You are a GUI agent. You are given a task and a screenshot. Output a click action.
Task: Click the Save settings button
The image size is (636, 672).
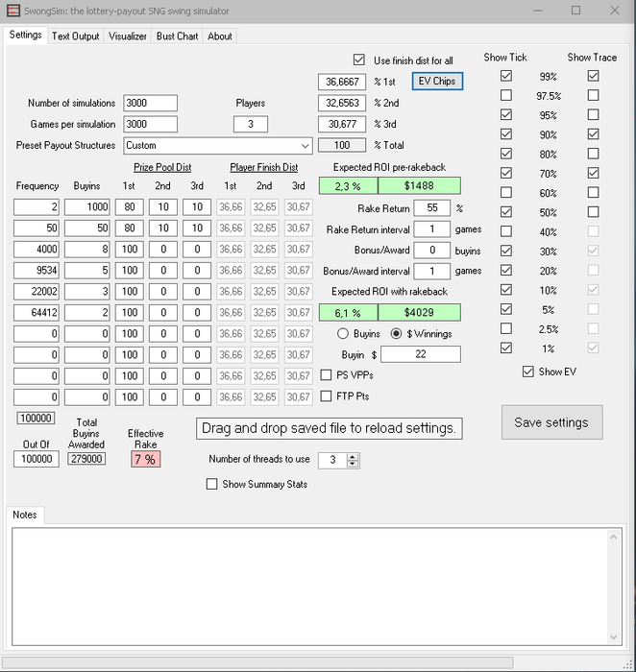point(552,422)
